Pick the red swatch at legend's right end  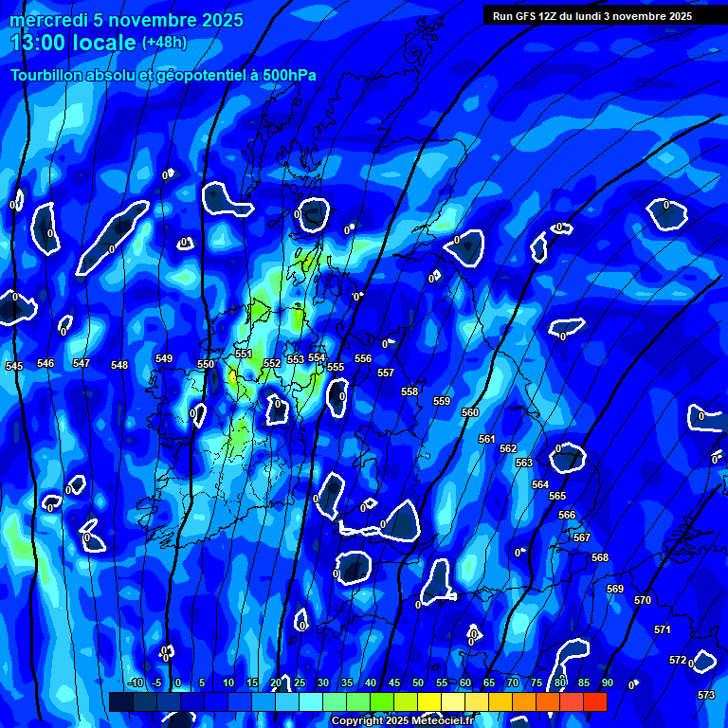(x=594, y=702)
